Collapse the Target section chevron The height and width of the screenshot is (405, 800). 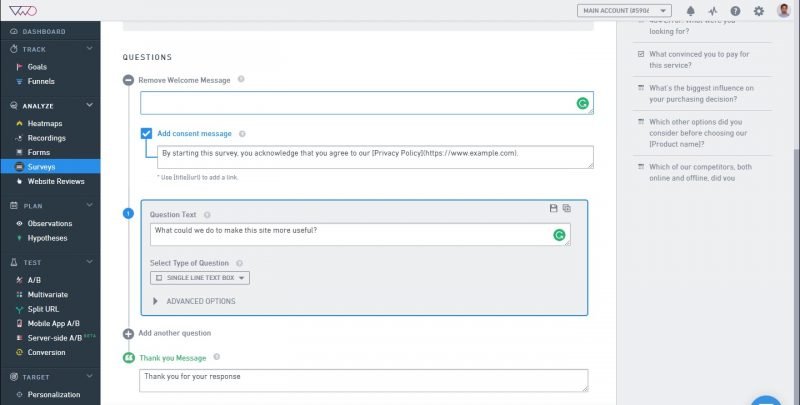tap(89, 376)
